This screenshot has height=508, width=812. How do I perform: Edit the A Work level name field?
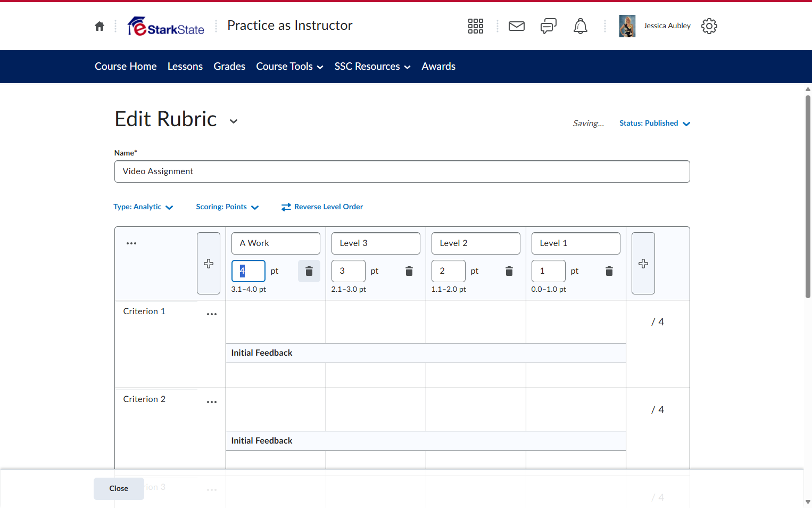(276, 243)
